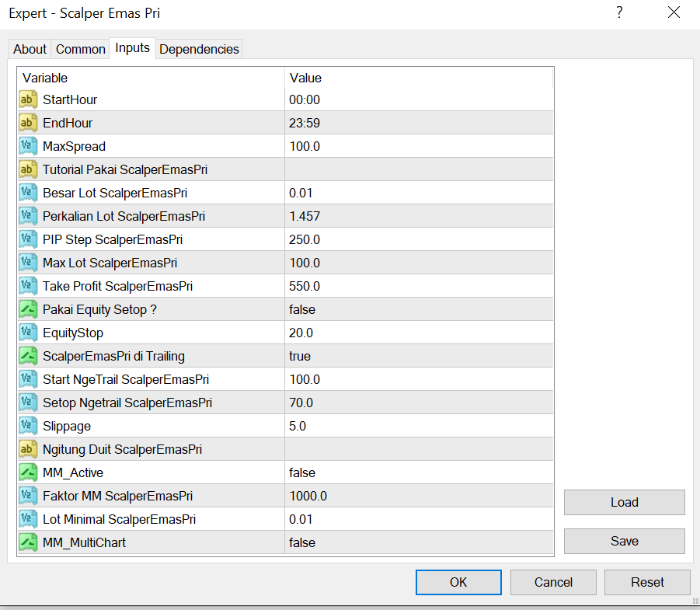Viewport: 700px width, 610px height.
Task: Open the MM_MultiChart false value dropdown
Action: (418, 542)
